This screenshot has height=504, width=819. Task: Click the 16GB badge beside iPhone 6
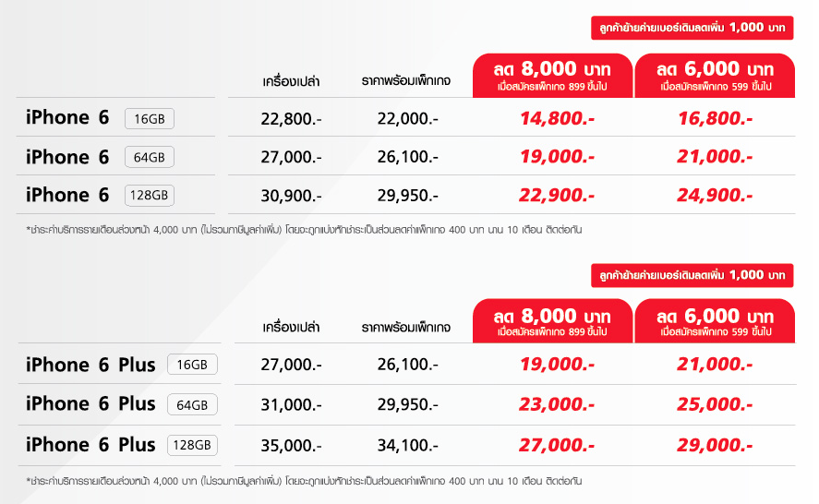pyautogui.click(x=150, y=118)
